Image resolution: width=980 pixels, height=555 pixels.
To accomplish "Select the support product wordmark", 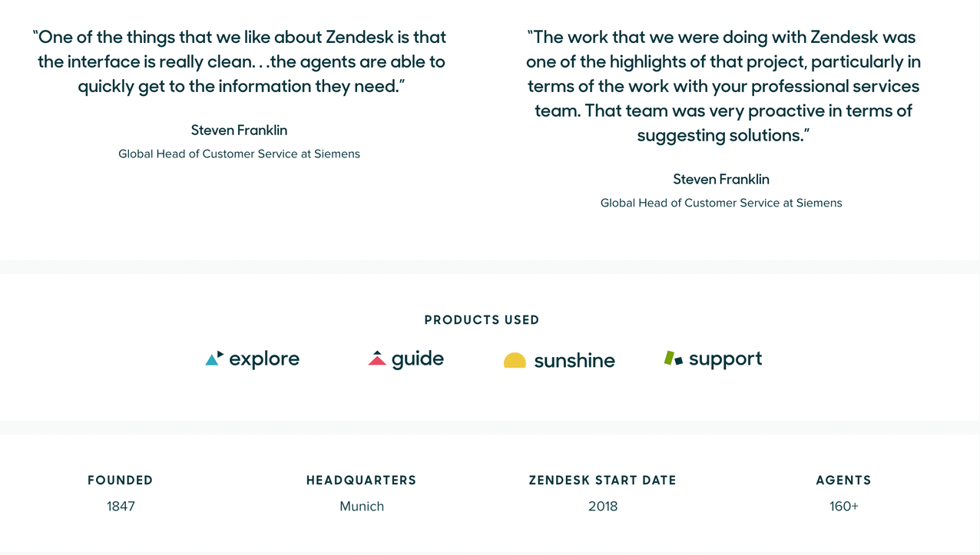I will point(725,359).
